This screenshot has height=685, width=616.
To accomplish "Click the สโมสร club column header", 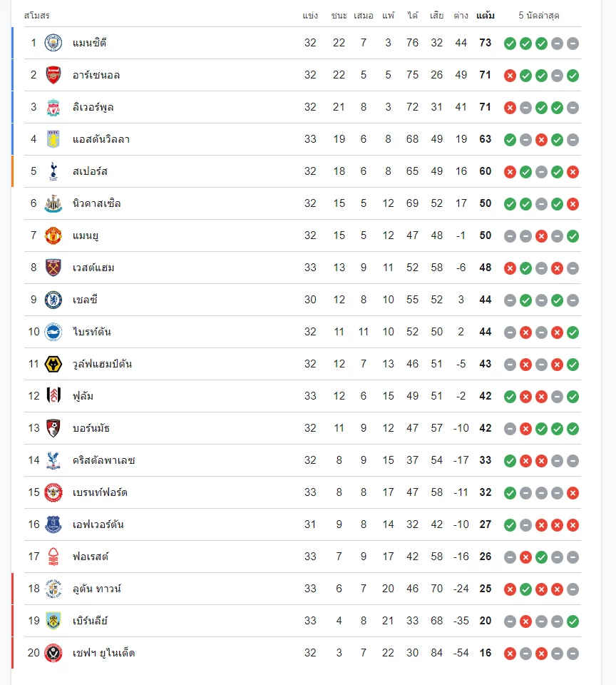I will (36, 16).
